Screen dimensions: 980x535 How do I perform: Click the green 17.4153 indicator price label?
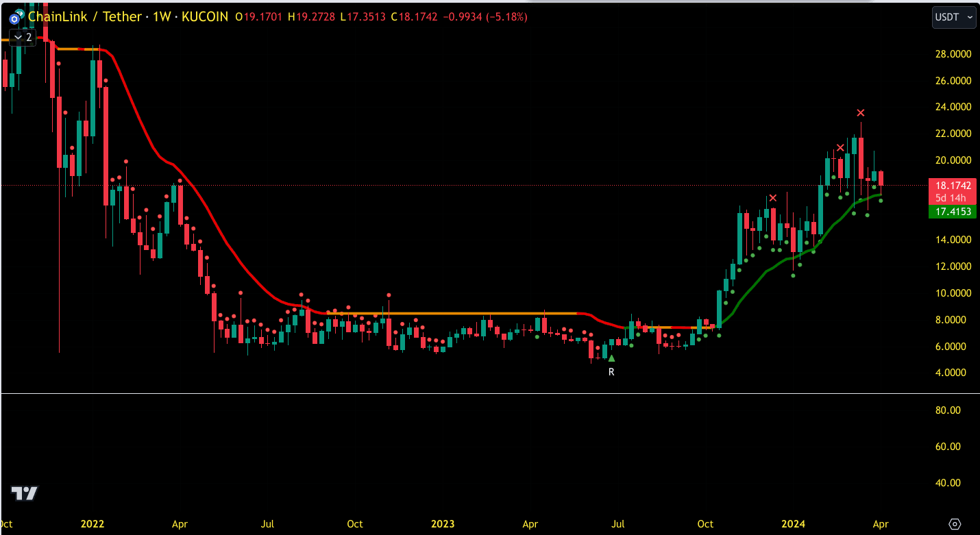tap(953, 212)
